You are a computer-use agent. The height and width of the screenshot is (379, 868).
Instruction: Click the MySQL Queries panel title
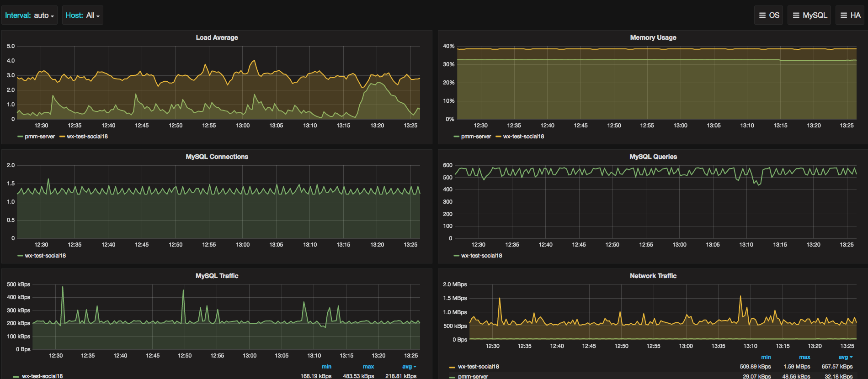(x=653, y=157)
